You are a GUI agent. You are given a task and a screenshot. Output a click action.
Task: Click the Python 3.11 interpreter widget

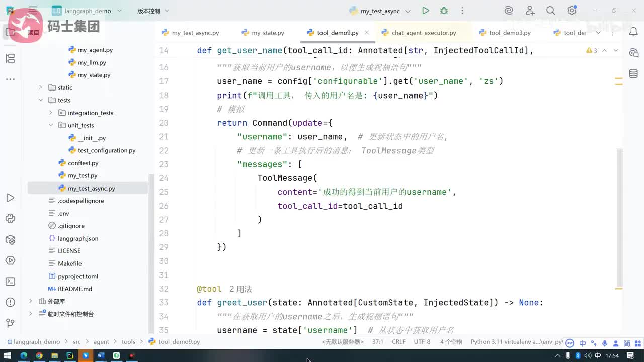click(517, 342)
